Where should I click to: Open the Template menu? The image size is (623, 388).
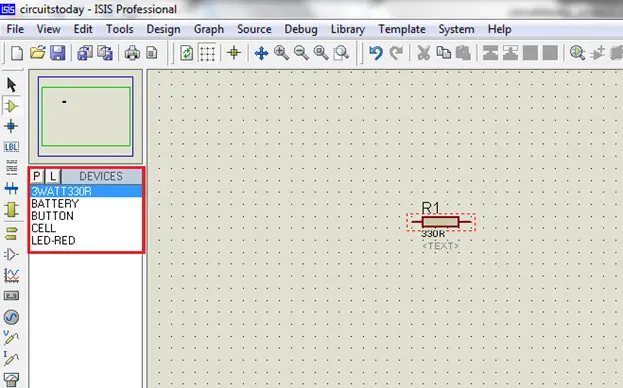coord(402,29)
